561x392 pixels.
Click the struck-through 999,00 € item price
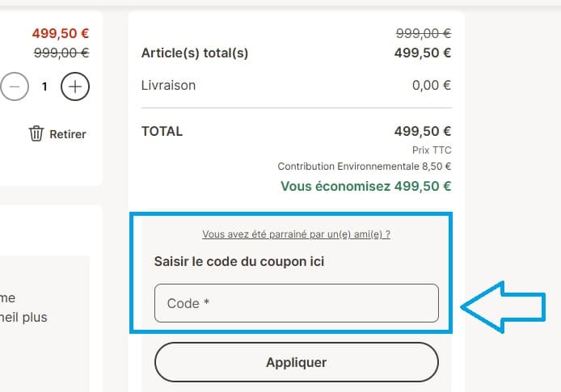(x=61, y=53)
